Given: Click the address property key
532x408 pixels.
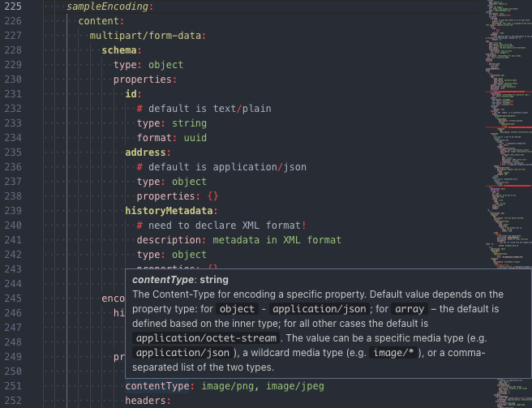Looking at the screenshot, I should tap(145, 152).
